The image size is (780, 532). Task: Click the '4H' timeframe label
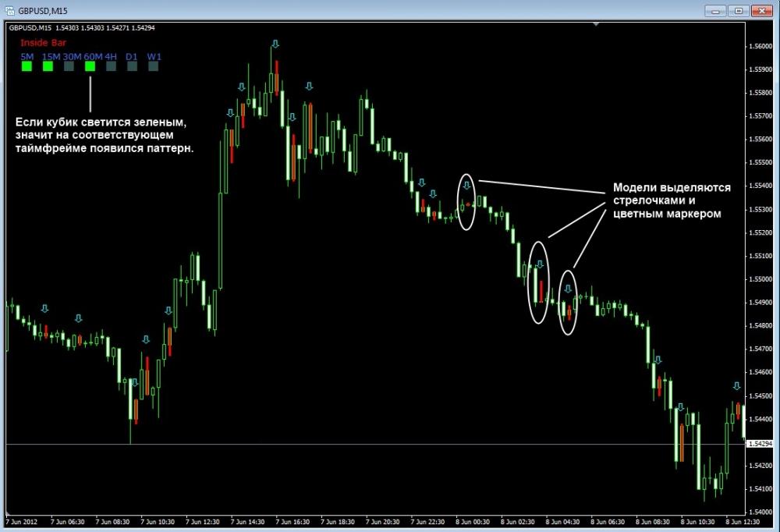pos(111,57)
